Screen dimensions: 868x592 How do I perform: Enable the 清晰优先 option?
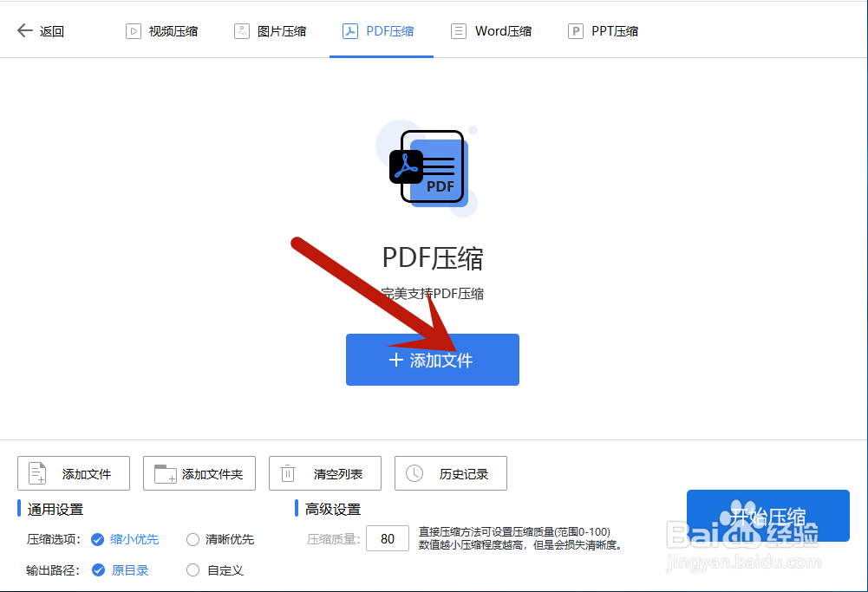point(192,538)
